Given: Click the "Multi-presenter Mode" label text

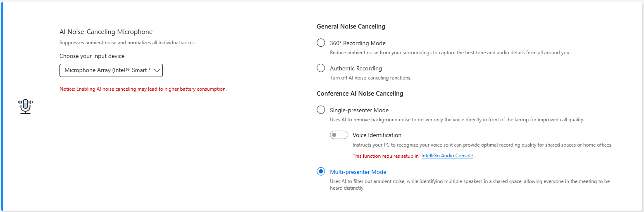Looking at the screenshot, I should [358, 172].
